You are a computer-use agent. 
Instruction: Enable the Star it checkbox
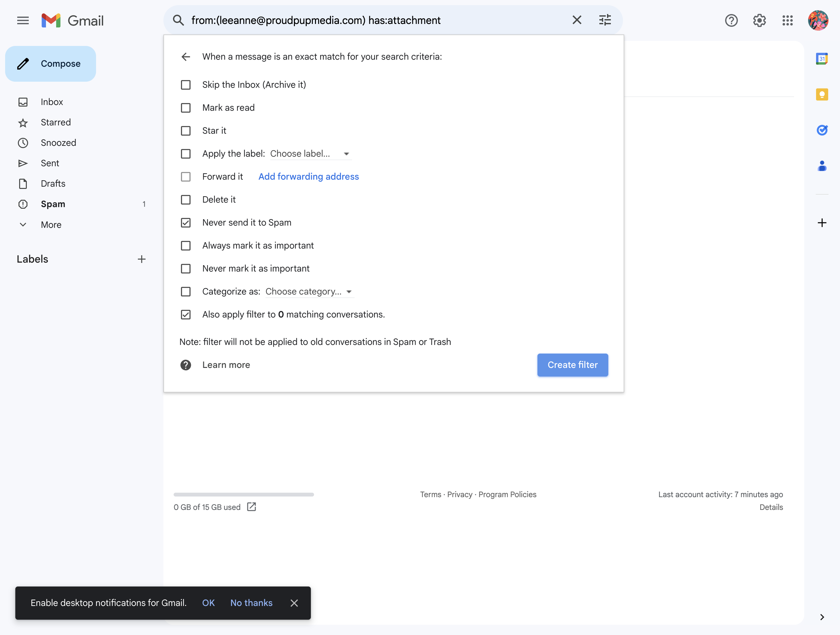186,131
